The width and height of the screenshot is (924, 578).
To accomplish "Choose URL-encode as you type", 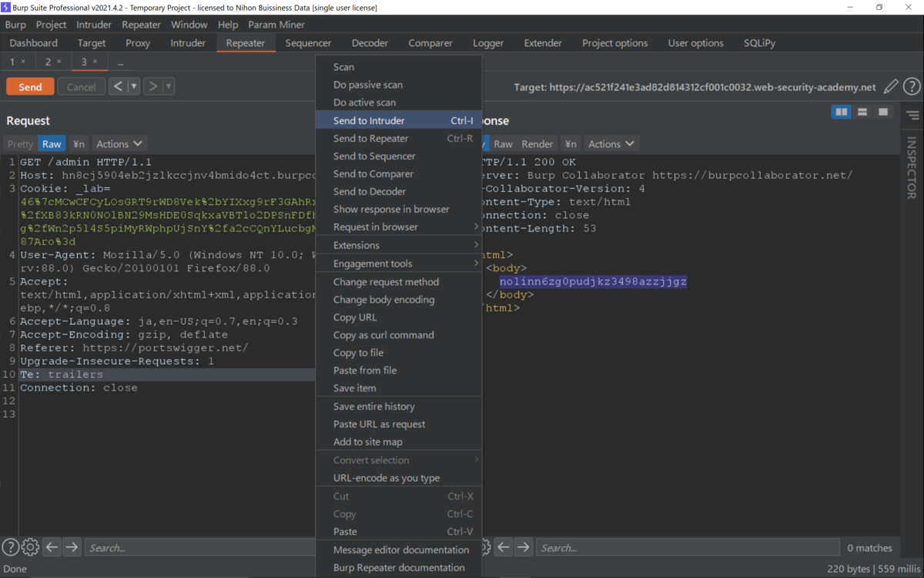I will 399,478.
